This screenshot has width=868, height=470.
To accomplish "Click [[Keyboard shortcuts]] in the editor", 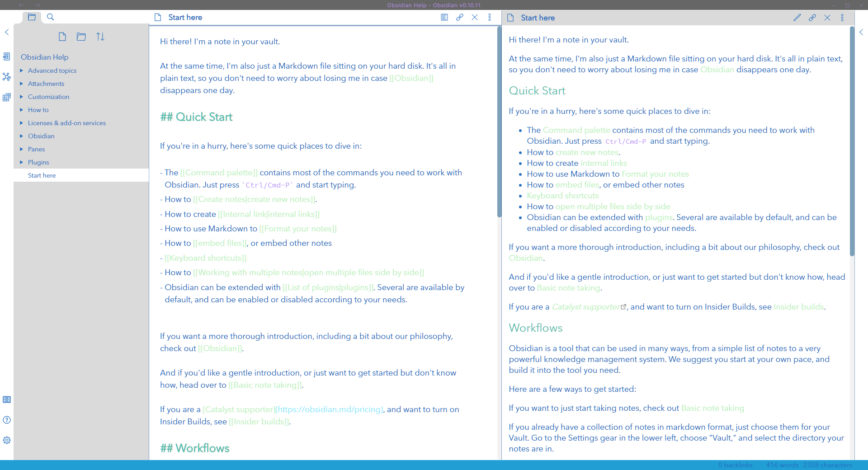I will coord(206,258).
